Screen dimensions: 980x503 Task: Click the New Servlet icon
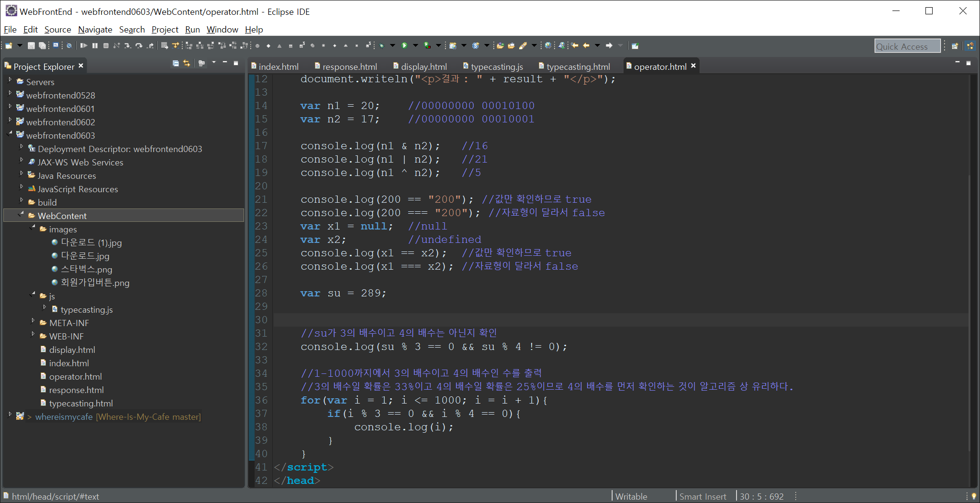pyautogui.click(x=476, y=46)
